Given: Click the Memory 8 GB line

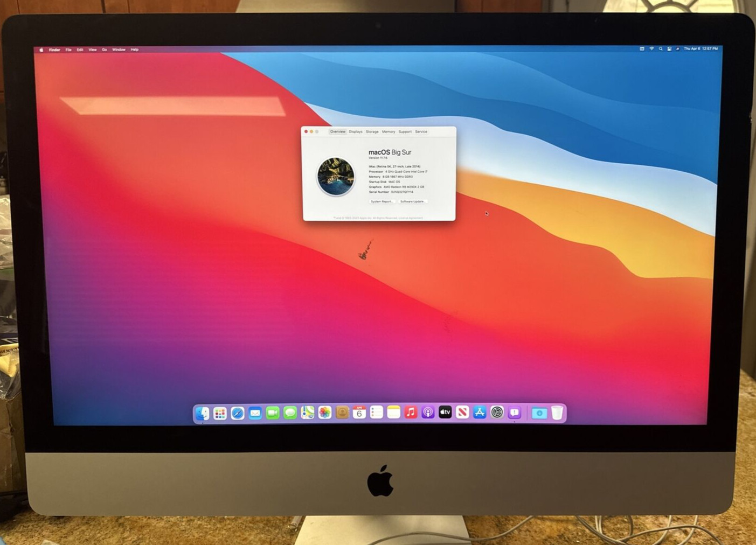Looking at the screenshot, I should 391,177.
